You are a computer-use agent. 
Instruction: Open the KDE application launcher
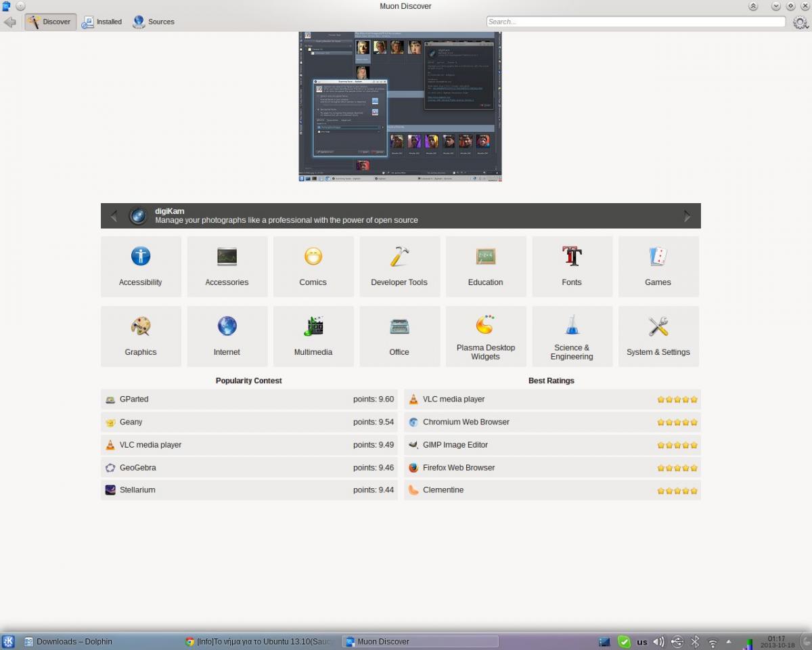coord(8,641)
